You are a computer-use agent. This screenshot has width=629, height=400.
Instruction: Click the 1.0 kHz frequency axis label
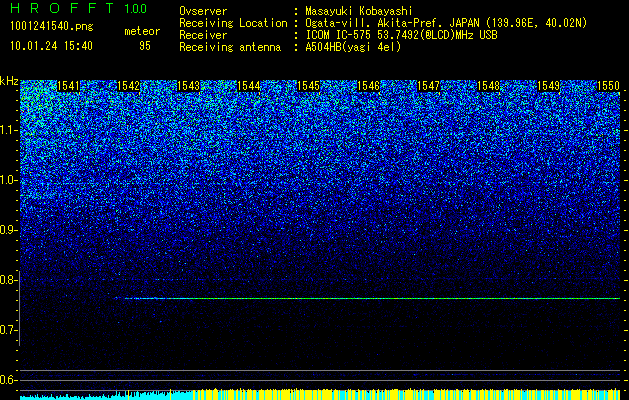[x=8, y=180]
